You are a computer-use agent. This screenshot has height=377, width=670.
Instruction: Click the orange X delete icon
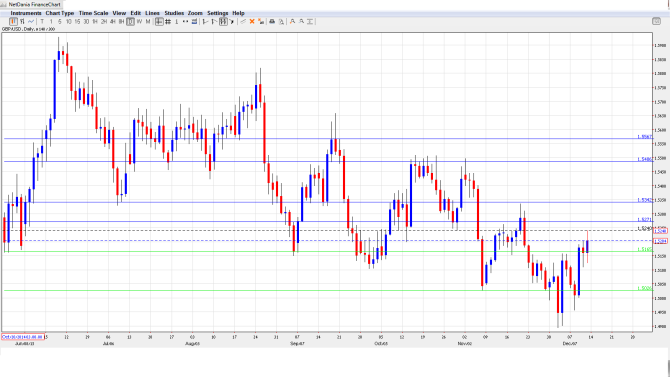(252, 21)
